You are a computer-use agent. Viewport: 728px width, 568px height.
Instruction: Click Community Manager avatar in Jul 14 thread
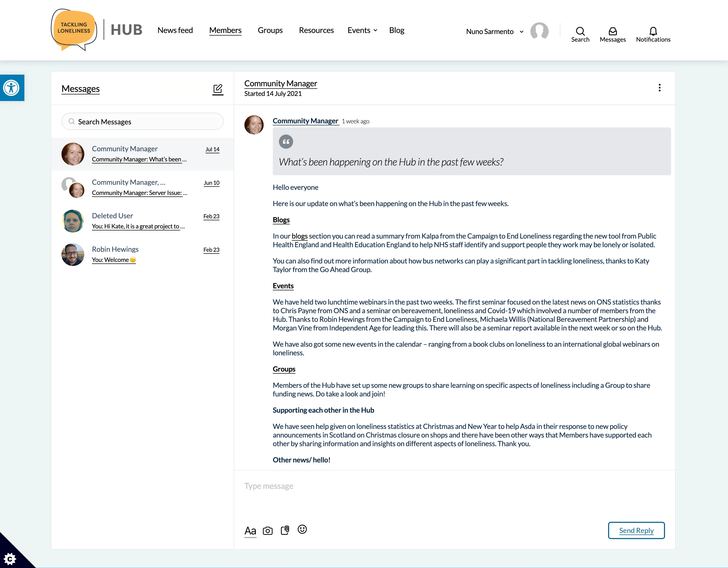[73, 154]
